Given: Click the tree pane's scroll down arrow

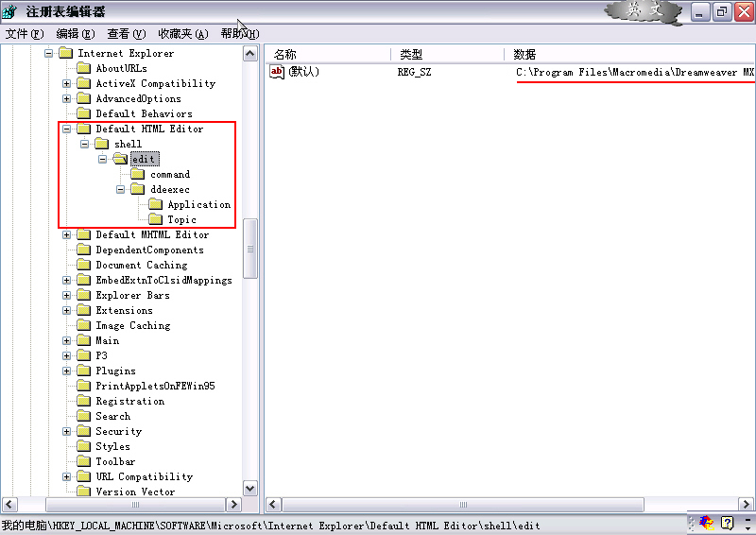Looking at the screenshot, I should [250, 489].
